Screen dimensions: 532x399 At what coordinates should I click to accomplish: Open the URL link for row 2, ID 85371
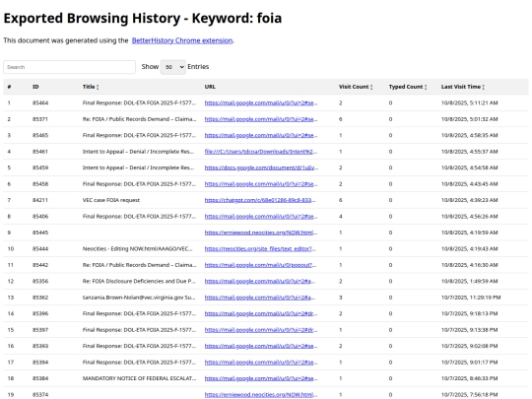point(261,119)
